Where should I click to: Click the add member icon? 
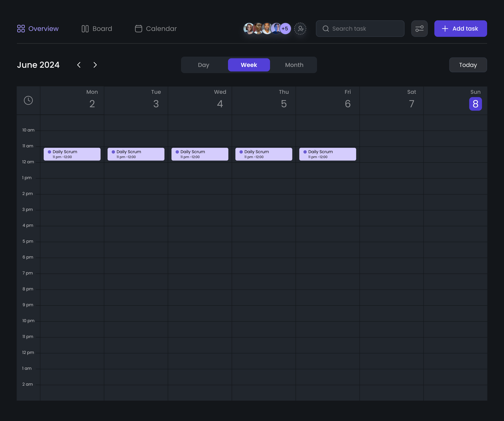pos(300,29)
